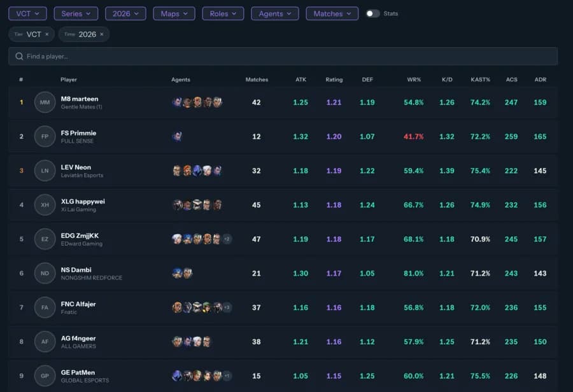Click the Find a player search field
The image size is (573, 392).
point(283,56)
